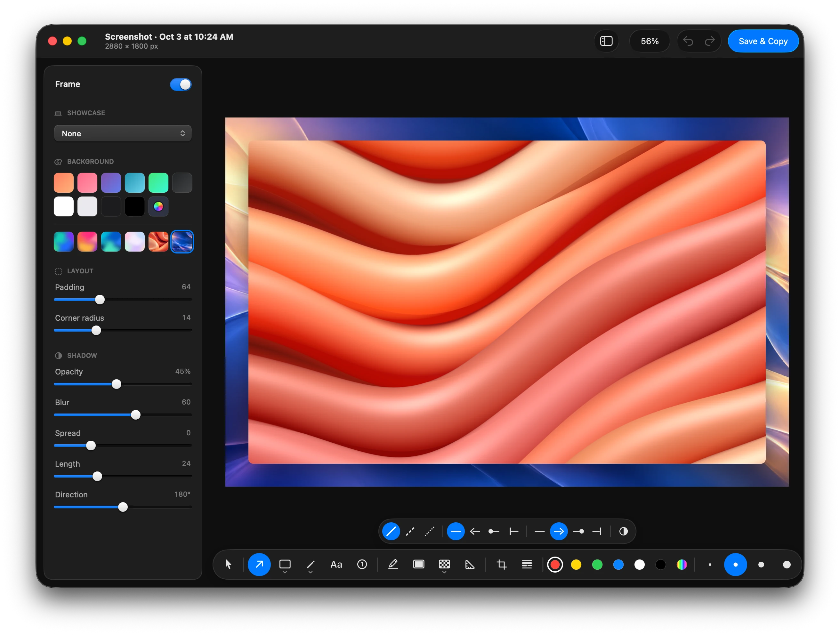Choose the highlighter pen tool
Image resolution: width=840 pixels, height=635 pixels.
(393, 564)
